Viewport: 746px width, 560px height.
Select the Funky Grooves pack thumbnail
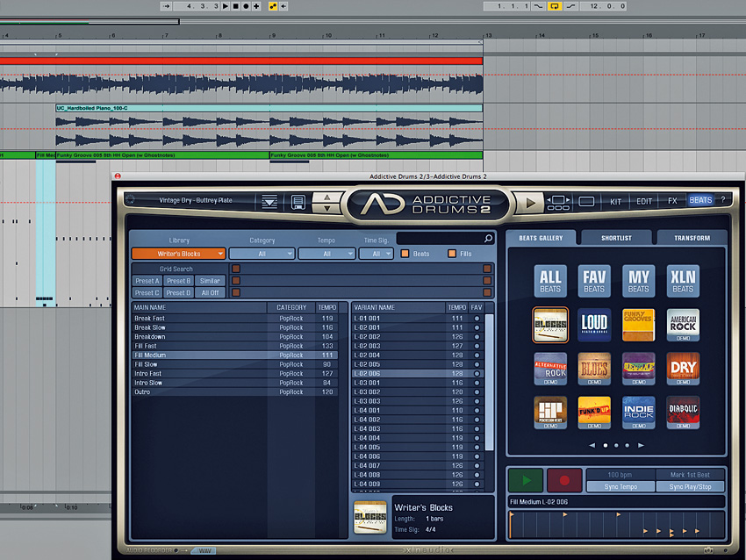click(x=638, y=325)
